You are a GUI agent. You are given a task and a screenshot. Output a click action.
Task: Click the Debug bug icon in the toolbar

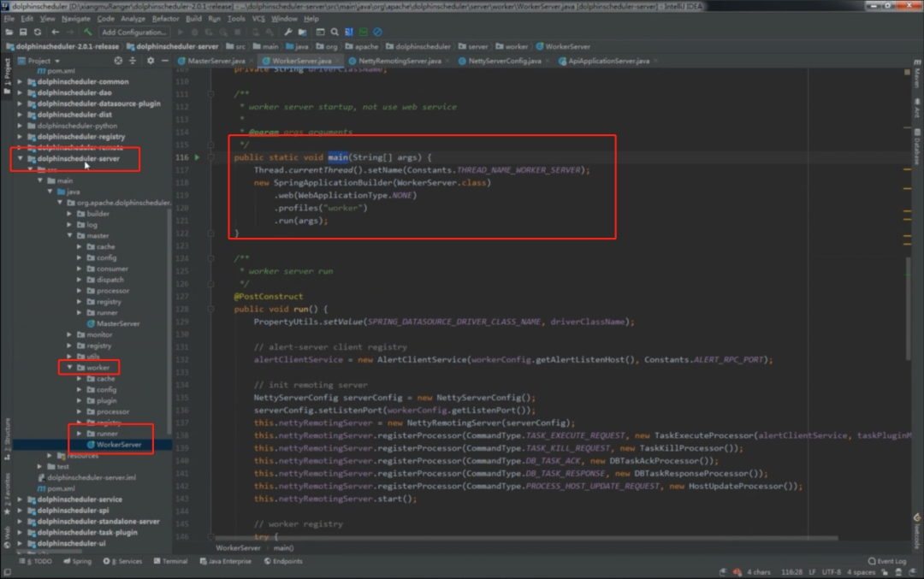(194, 32)
